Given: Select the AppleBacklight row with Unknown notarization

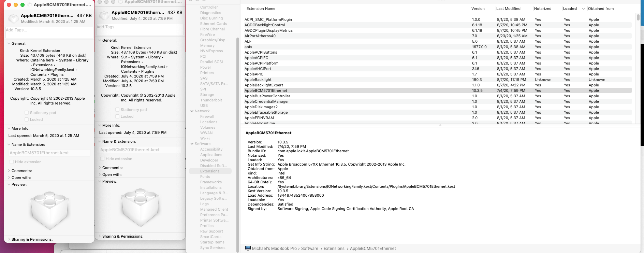Looking at the screenshot, I should [x=438, y=80].
